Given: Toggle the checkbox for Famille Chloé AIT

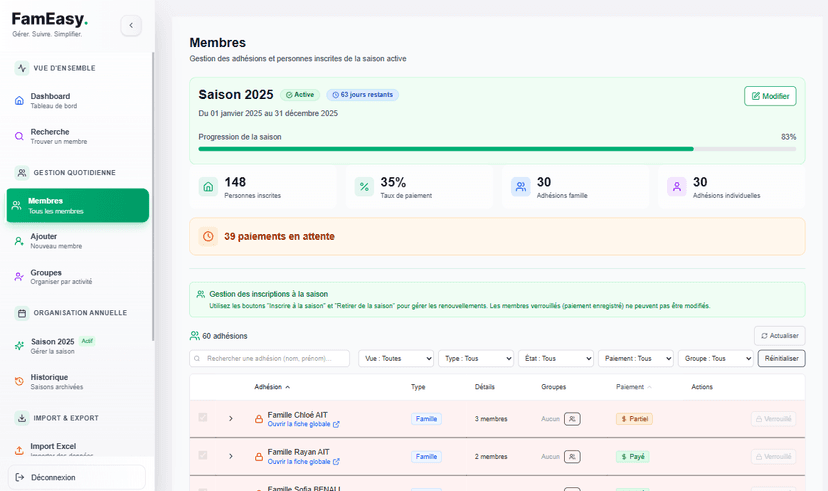Looking at the screenshot, I should point(203,418).
